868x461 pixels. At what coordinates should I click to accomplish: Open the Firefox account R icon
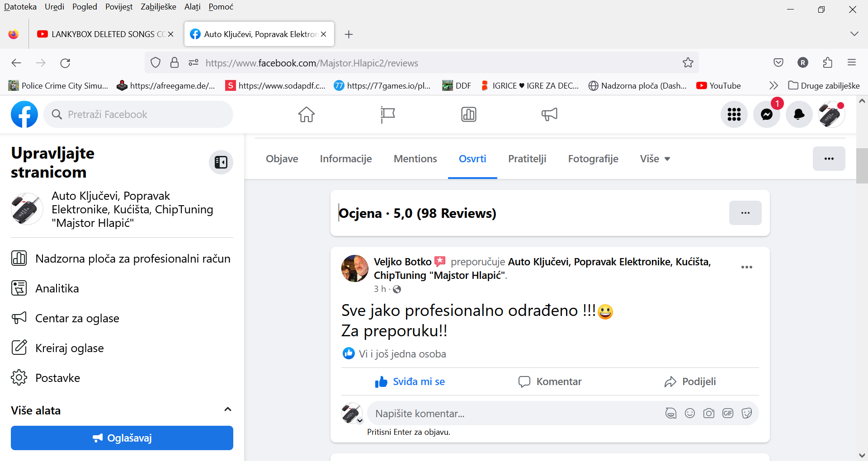point(803,63)
